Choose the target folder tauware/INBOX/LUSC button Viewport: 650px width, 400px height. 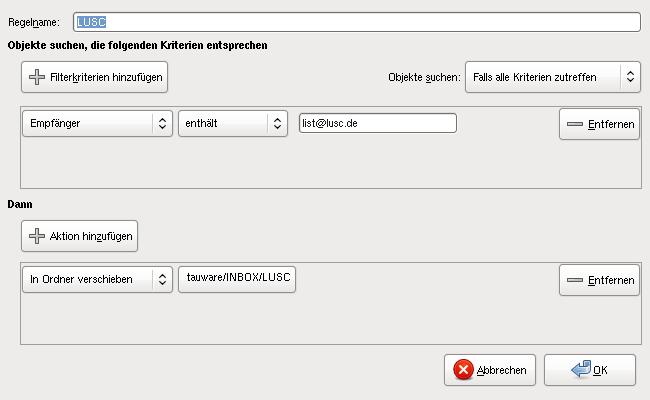(x=237, y=280)
